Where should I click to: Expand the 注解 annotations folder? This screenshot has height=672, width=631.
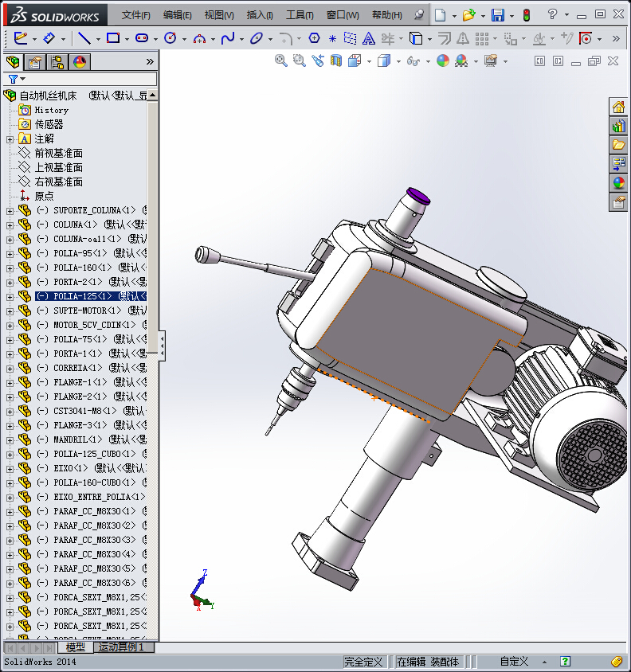[10, 139]
